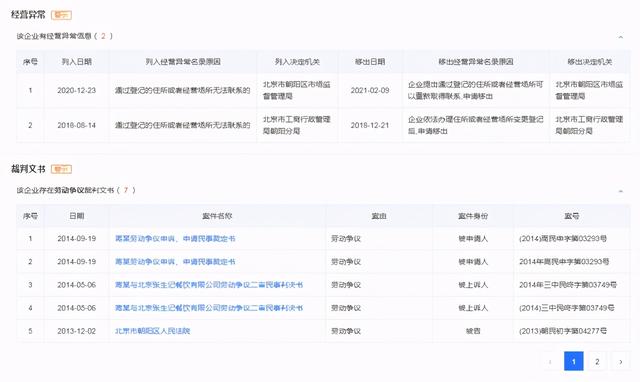Click 被申请人 in the row 1 case
640x382 pixels.
pos(473,239)
